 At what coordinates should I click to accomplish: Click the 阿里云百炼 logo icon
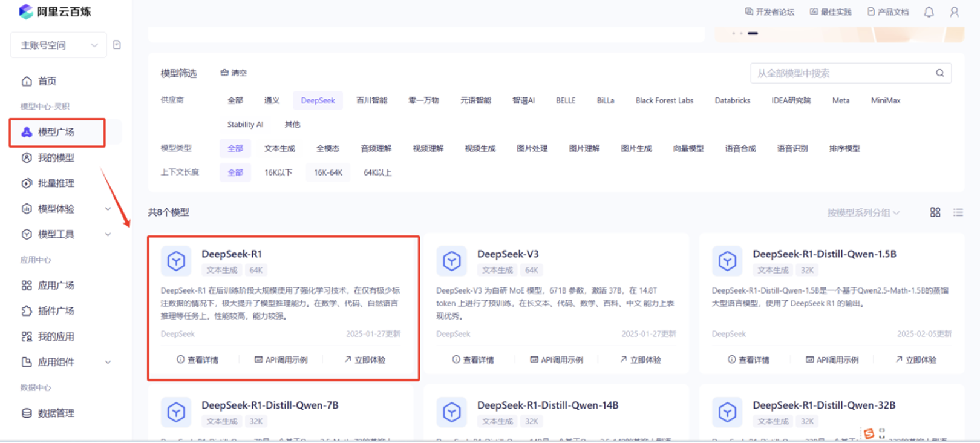(25, 11)
